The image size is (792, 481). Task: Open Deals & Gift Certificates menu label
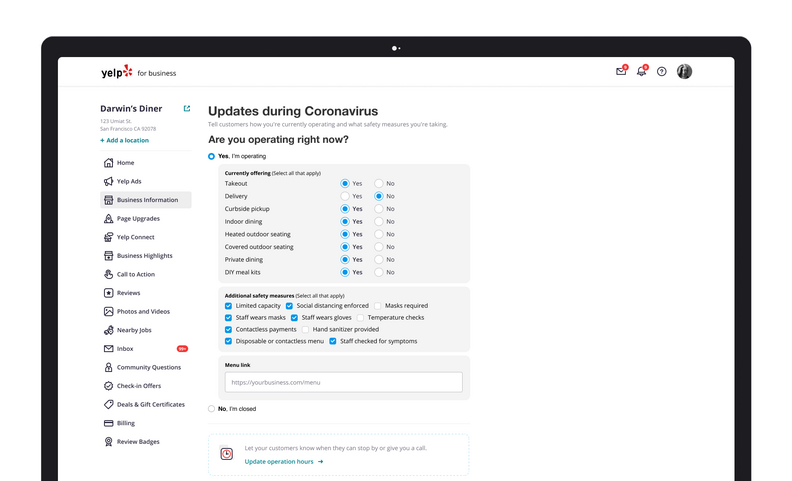point(151,404)
